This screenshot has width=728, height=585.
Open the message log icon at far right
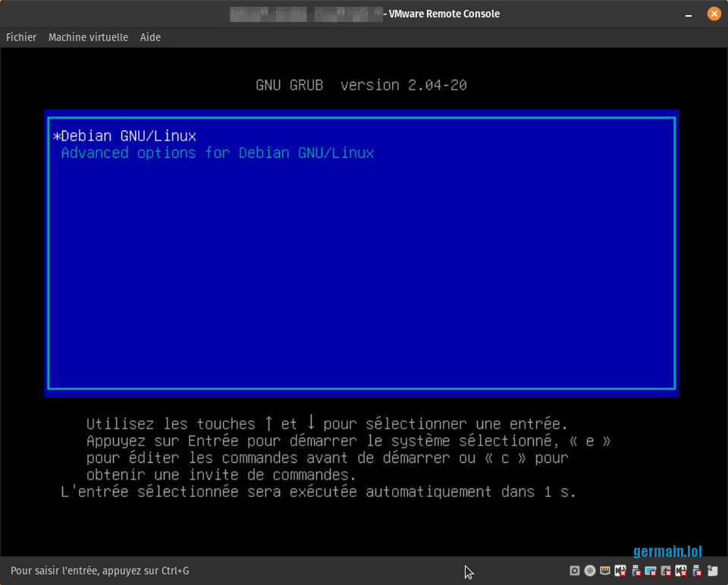point(712,571)
